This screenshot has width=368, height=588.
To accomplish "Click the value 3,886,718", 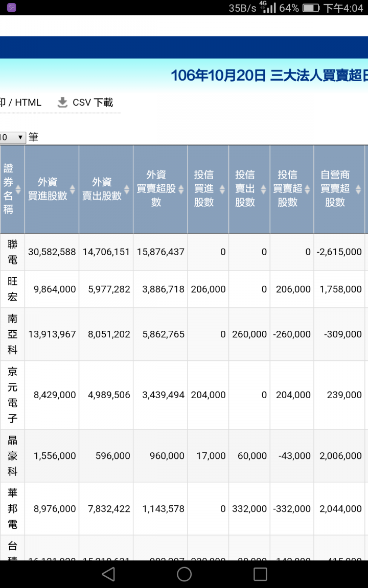I will (x=164, y=289).
